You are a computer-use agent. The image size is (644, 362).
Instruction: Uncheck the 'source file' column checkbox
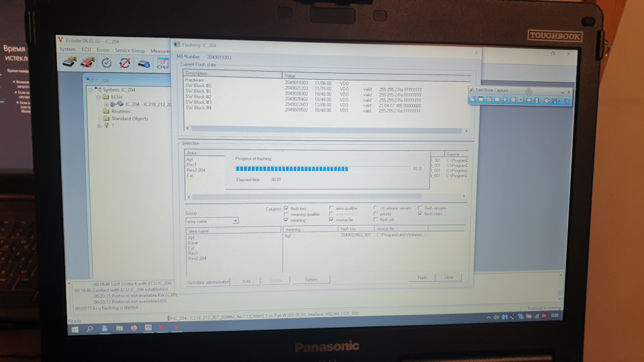(x=331, y=220)
